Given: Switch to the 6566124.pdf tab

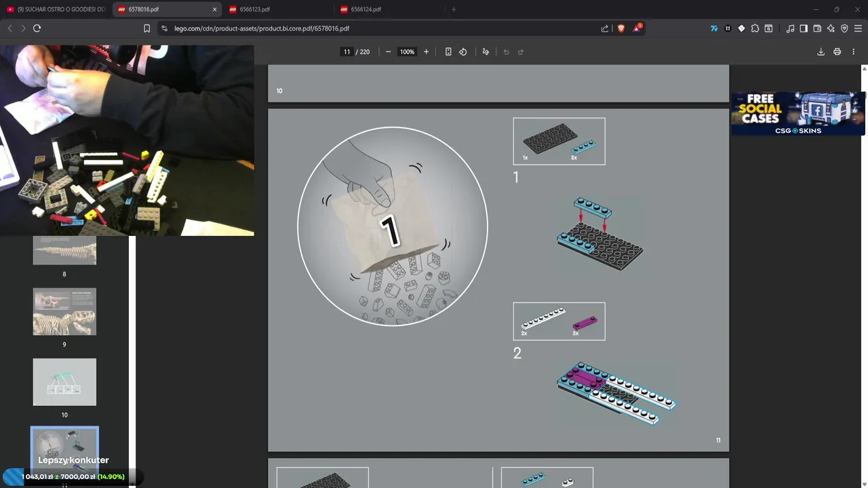Looking at the screenshot, I should click(389, 9).
